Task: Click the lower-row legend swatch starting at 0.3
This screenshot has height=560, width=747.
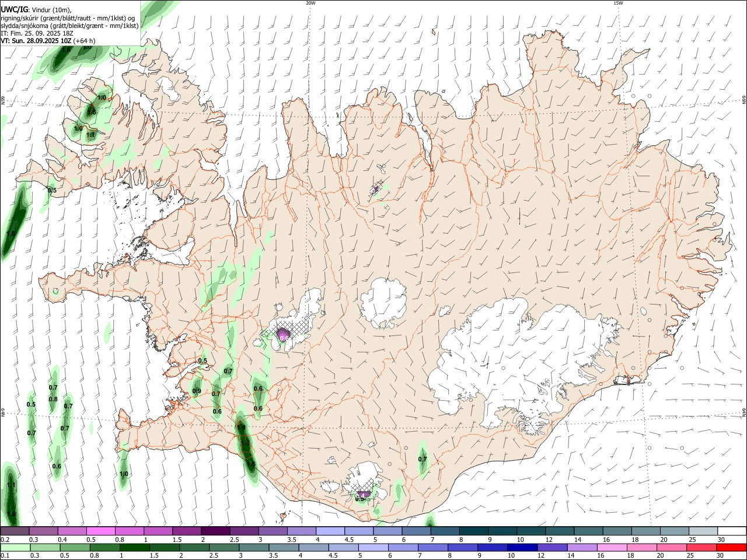Action: point(45,547)
